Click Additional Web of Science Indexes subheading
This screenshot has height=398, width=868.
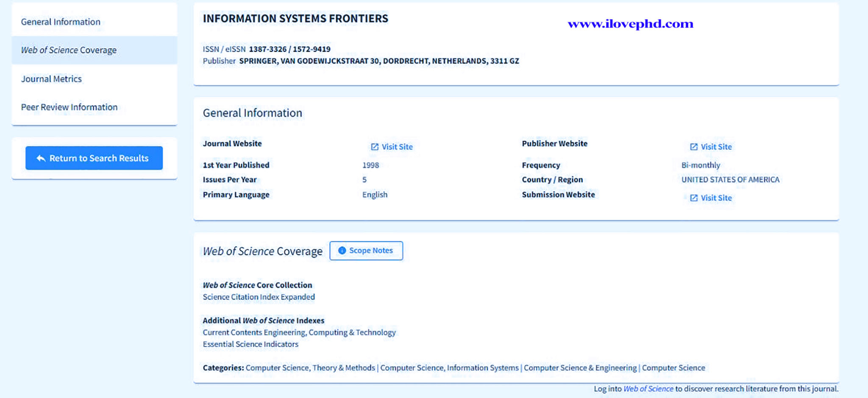point(263,321)
